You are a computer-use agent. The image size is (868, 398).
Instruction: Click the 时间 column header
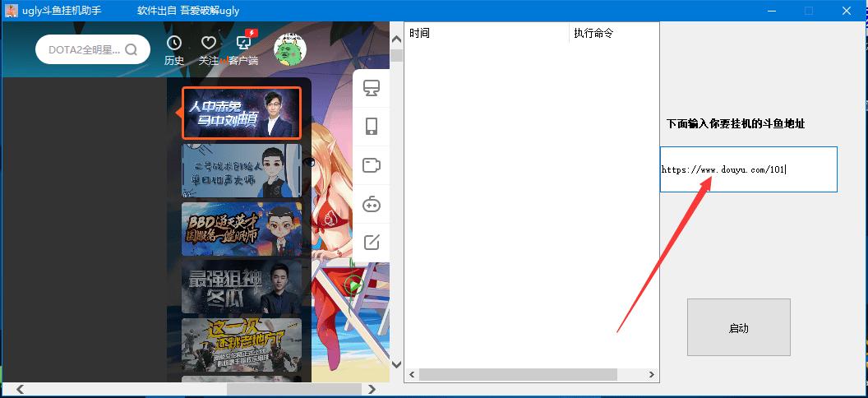pyautogui.click(x=487, y=33)
